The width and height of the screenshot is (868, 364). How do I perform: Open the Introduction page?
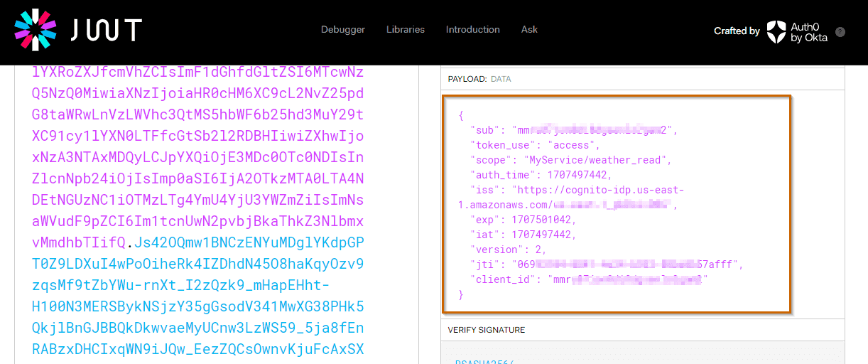473,30
